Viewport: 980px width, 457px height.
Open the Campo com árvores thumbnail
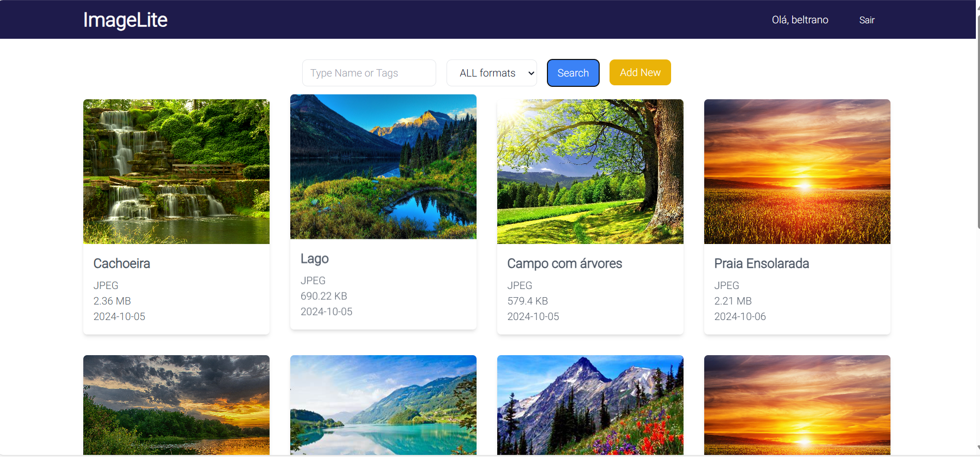click(x=590, y=172)
